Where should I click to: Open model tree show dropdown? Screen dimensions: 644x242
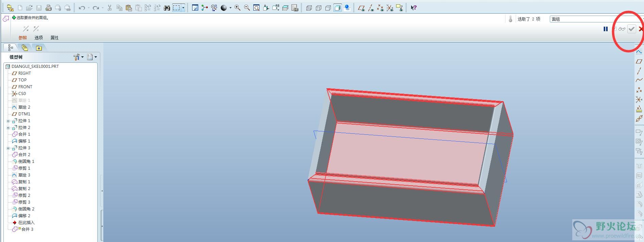pyautogui.click(x=92, y=57)
